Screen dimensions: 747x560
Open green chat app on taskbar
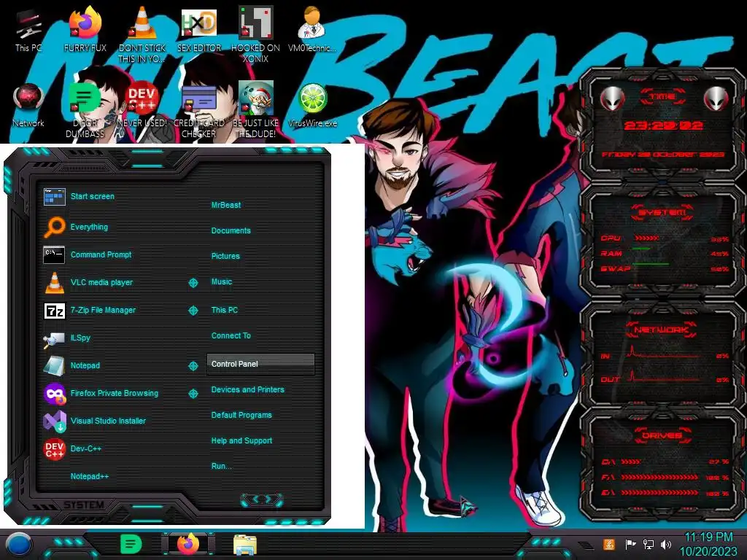pyautogui.click(x=131, y=544)
